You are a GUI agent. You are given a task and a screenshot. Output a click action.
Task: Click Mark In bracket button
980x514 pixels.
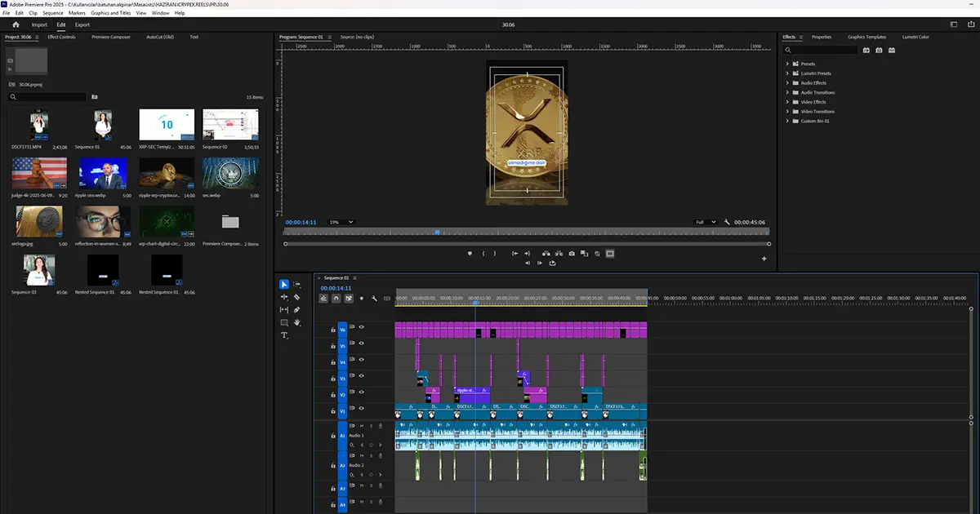(483, 253)
